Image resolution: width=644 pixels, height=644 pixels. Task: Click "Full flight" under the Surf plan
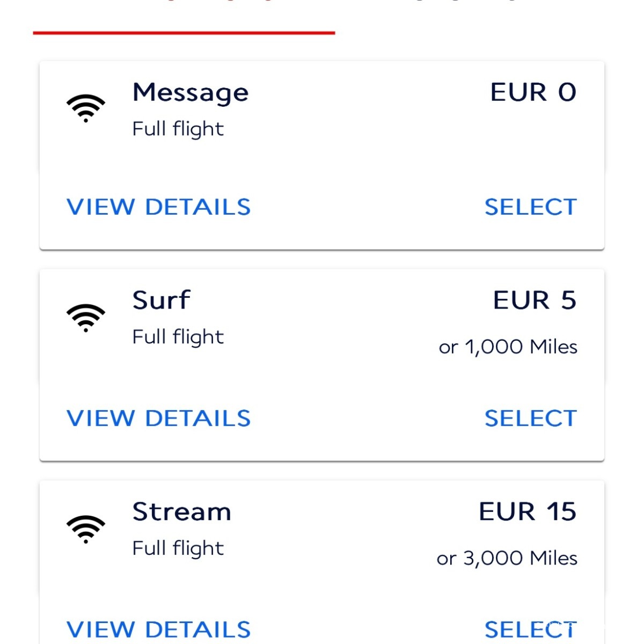(x=178, y=338)
